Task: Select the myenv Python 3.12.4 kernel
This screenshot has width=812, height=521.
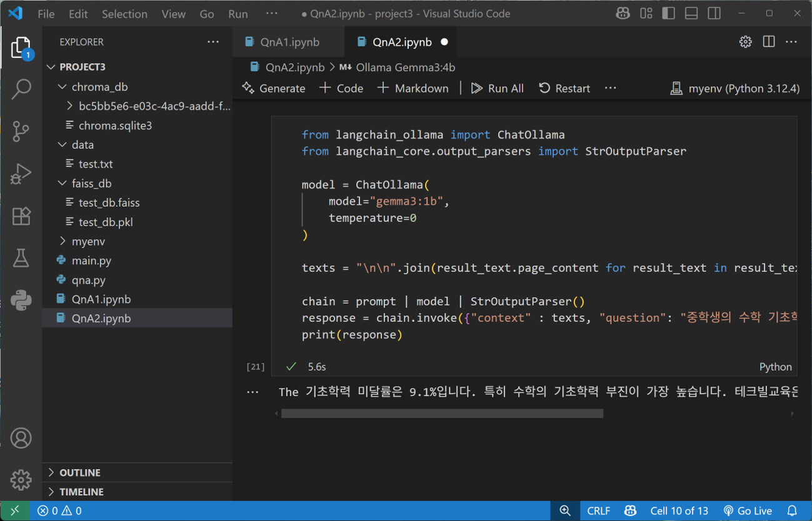Action: coord(735,88)
